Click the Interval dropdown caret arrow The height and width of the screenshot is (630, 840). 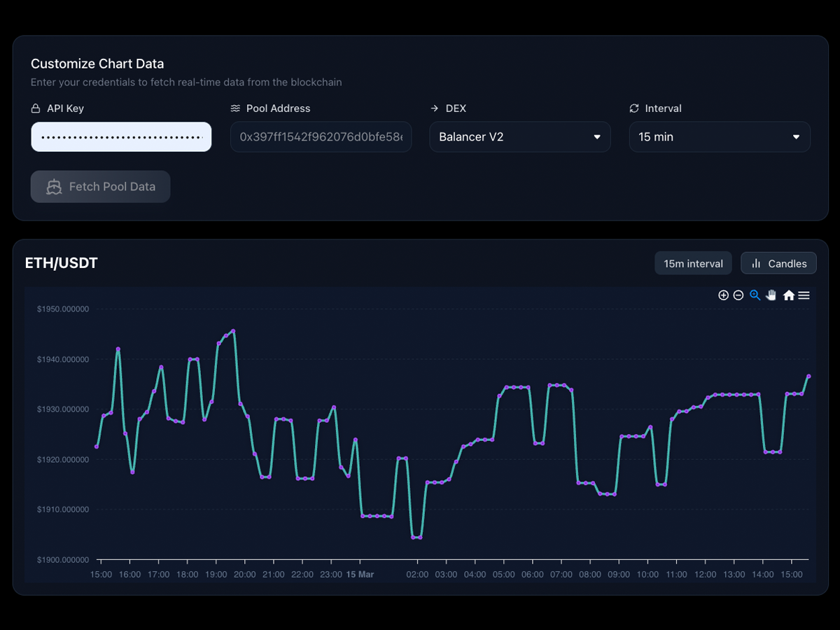tap(796, 137)
